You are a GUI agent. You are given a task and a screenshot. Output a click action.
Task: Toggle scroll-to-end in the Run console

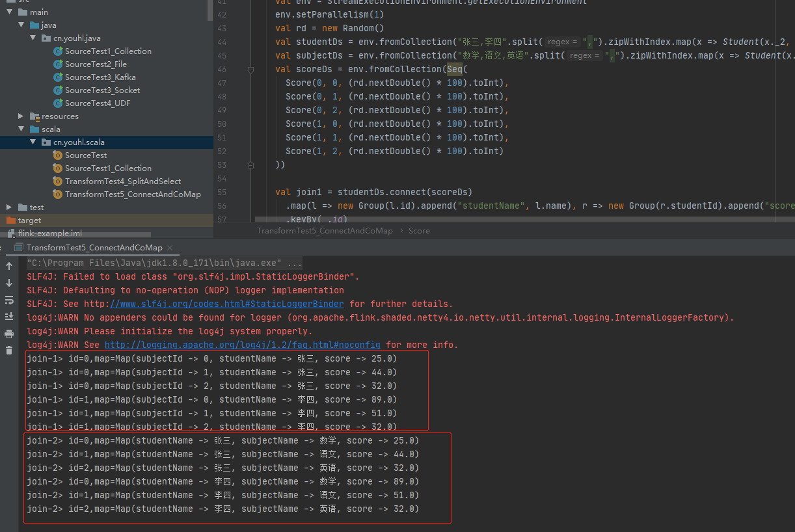coord(9,317)
